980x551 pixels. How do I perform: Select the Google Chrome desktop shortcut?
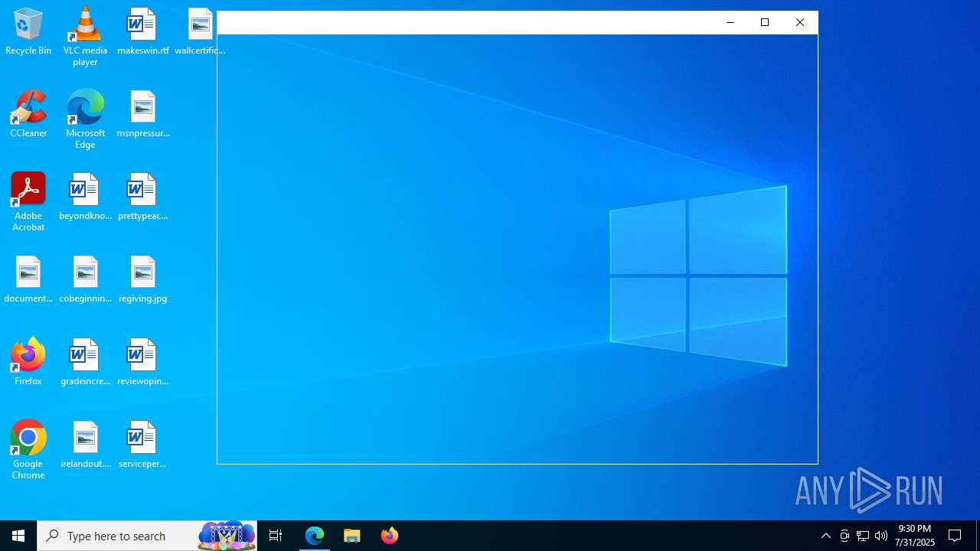pyautogui.click(x=28, y=450)
